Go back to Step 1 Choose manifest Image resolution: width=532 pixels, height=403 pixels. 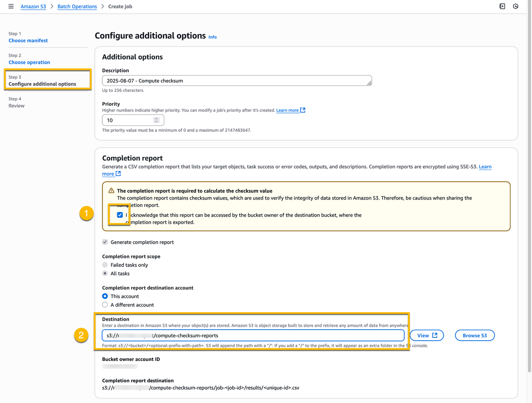[x=28, y=40]
